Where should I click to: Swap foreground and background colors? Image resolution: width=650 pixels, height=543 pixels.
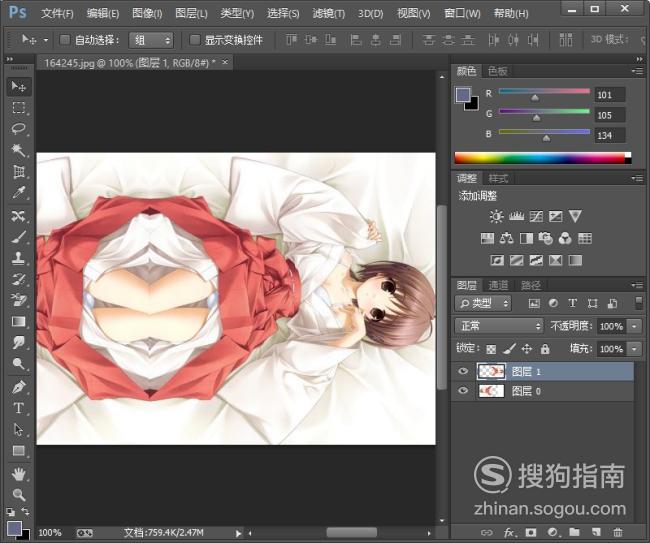(26, 511)
